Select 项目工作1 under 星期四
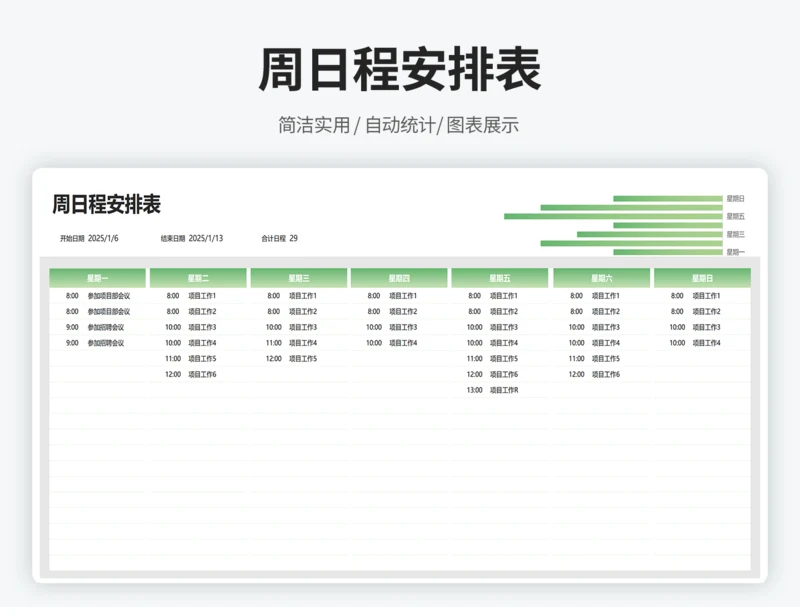 [x=403, y=296]
